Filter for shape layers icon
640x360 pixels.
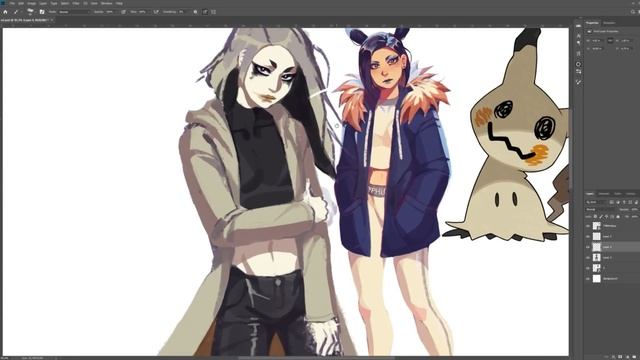tap(630, 202)
